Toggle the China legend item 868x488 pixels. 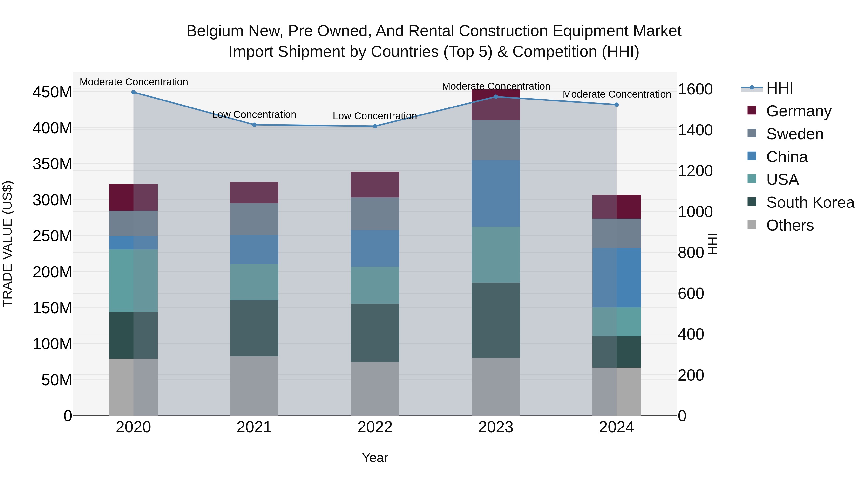(x=777, y=157)
